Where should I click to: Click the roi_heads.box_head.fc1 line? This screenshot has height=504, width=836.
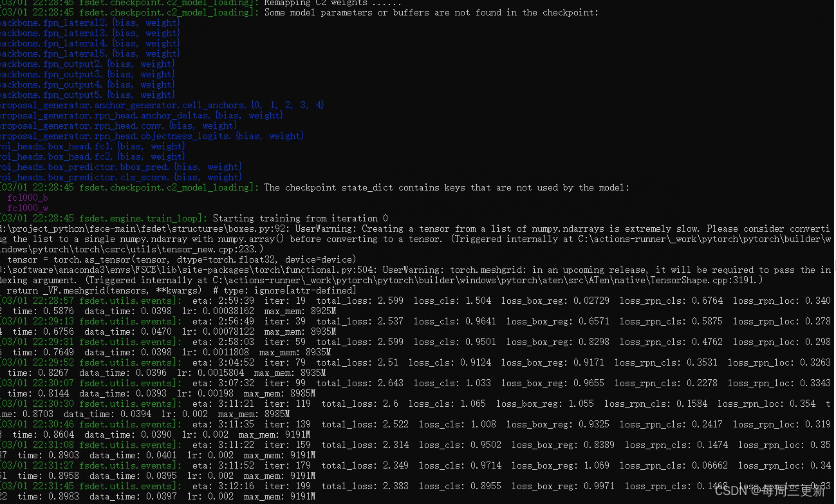coord(92,146)
